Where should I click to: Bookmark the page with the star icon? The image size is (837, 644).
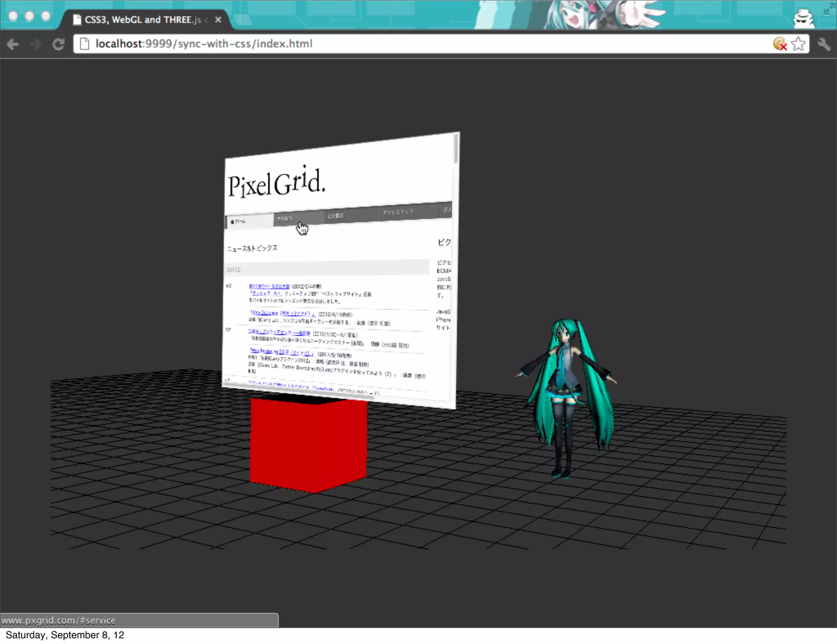798,44
